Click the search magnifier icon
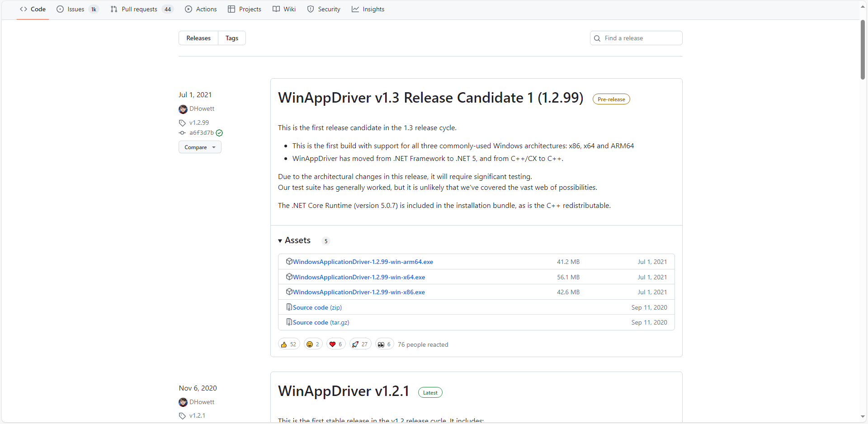Image resolution: width=868 pixels, height=424 pixels. 597,38
